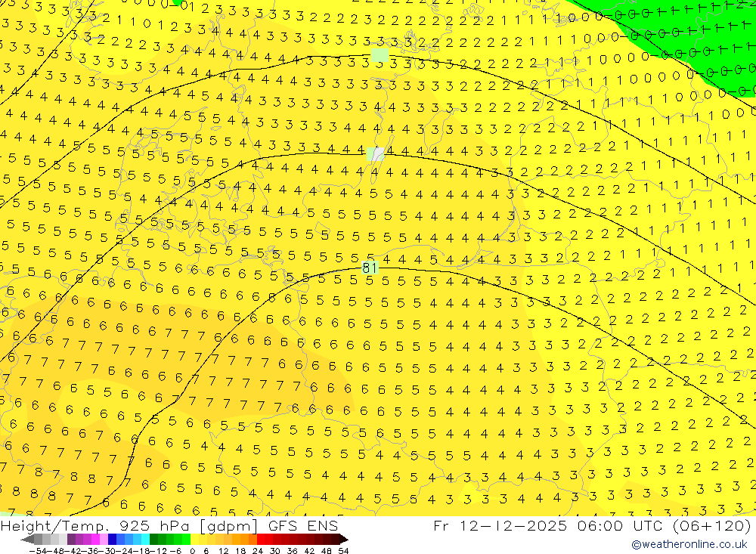
Task: Select the bright yellow swatch above 0
Action: pos(194,540)
